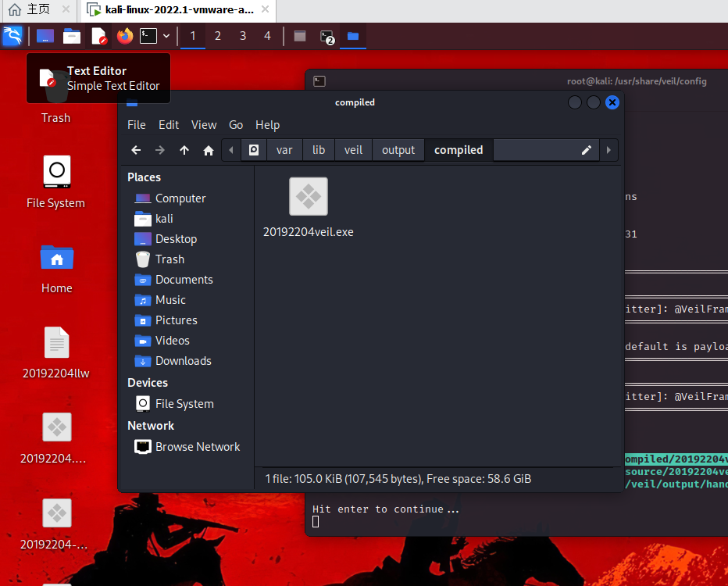Navigate to the output path segment
The image size is (728, 586).
click(398, 150)
